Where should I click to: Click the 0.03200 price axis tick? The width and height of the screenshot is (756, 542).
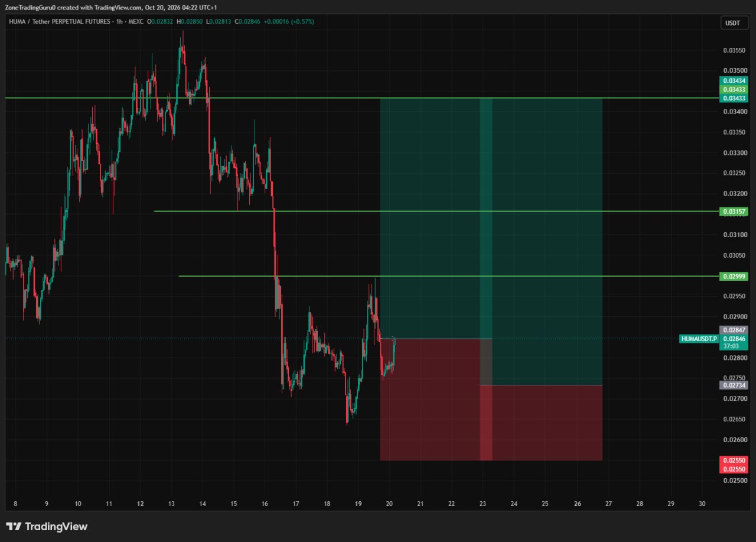734,194
